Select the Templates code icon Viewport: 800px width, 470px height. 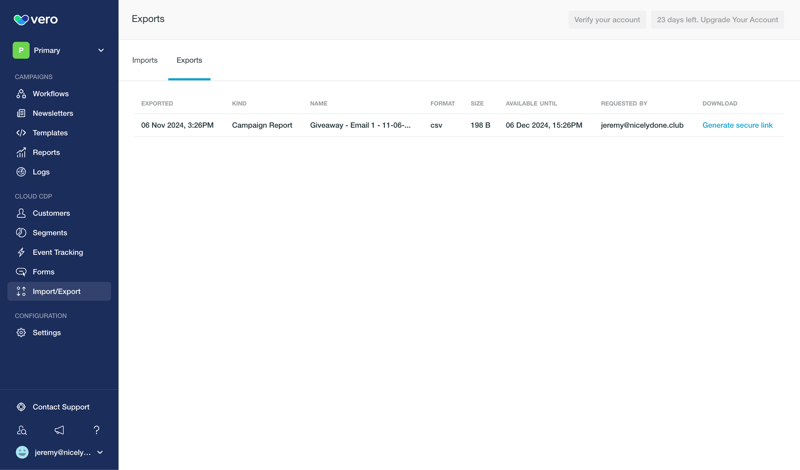coord(21,133)
